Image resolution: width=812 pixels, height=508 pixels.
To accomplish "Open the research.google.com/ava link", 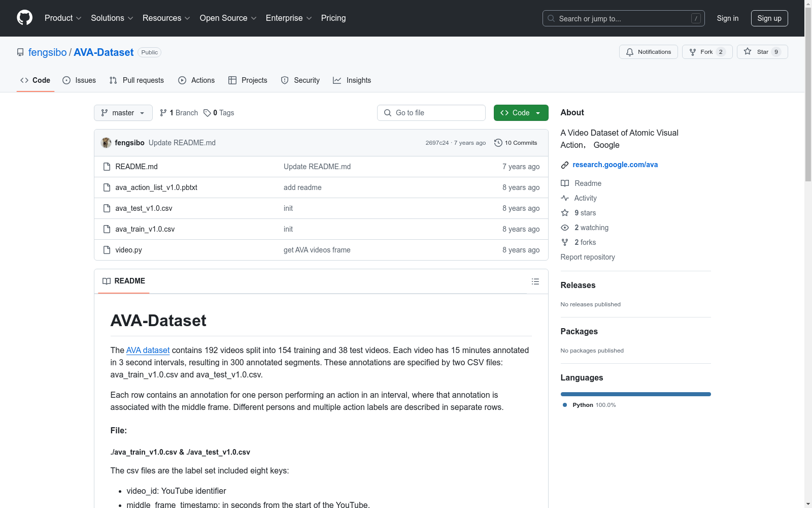I will tap(615, 165).
